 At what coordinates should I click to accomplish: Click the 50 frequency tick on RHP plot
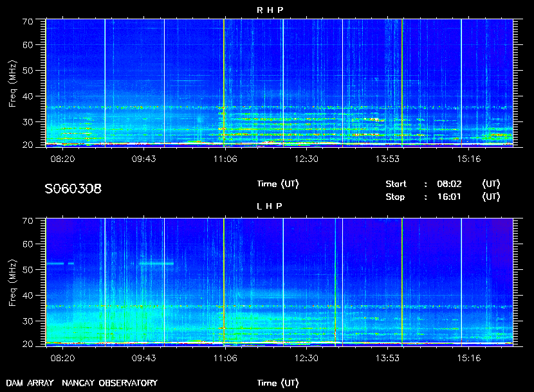tap(28, 71)
